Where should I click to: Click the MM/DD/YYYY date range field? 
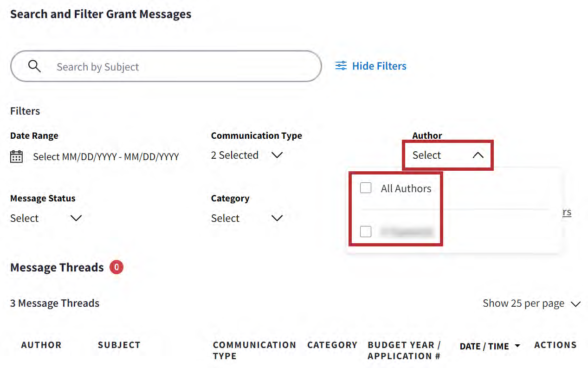coord(106,157)
